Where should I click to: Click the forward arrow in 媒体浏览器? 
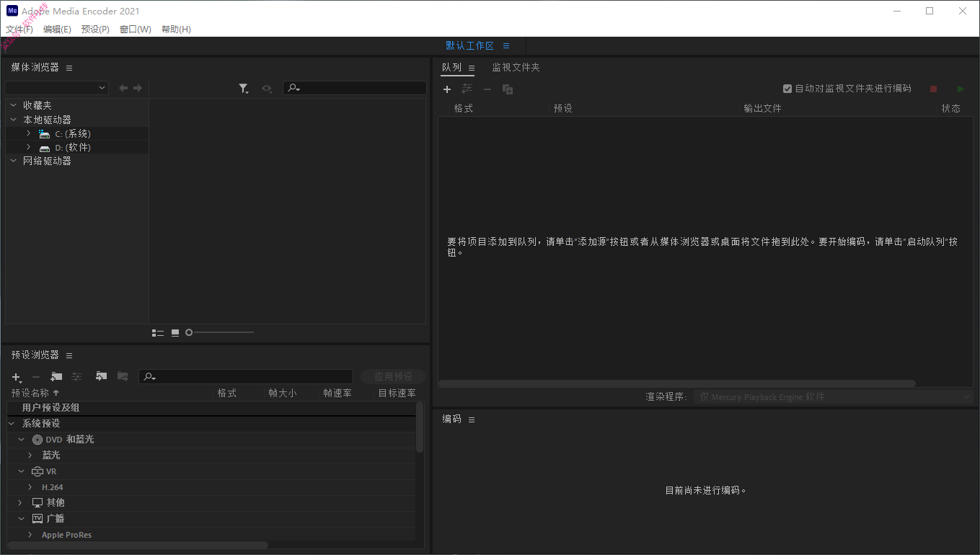pos(137,88)
